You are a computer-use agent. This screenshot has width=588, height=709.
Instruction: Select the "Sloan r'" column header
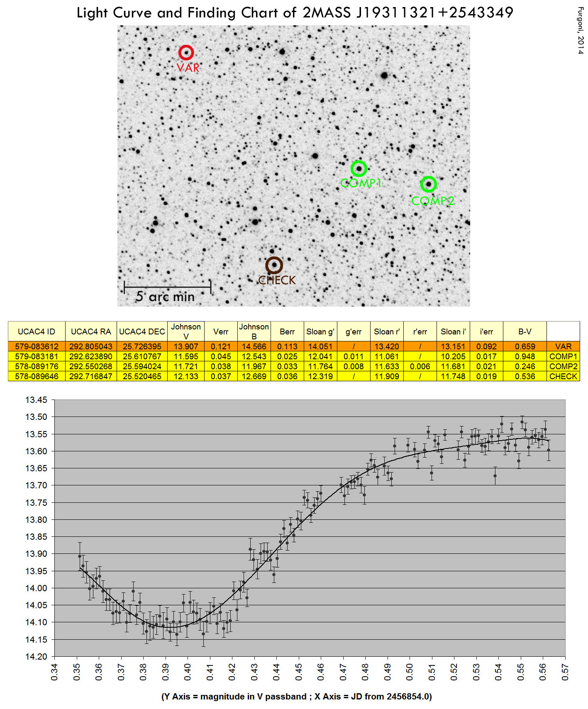point(387,331)
